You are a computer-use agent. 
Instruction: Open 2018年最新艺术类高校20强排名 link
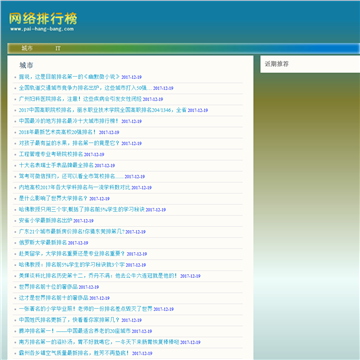[58, 132]
